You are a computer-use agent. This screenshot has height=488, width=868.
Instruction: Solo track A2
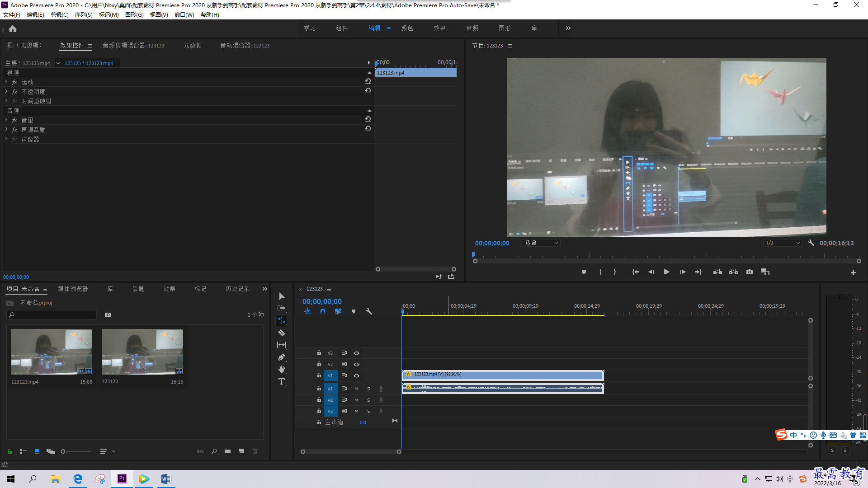click(368, 400)
